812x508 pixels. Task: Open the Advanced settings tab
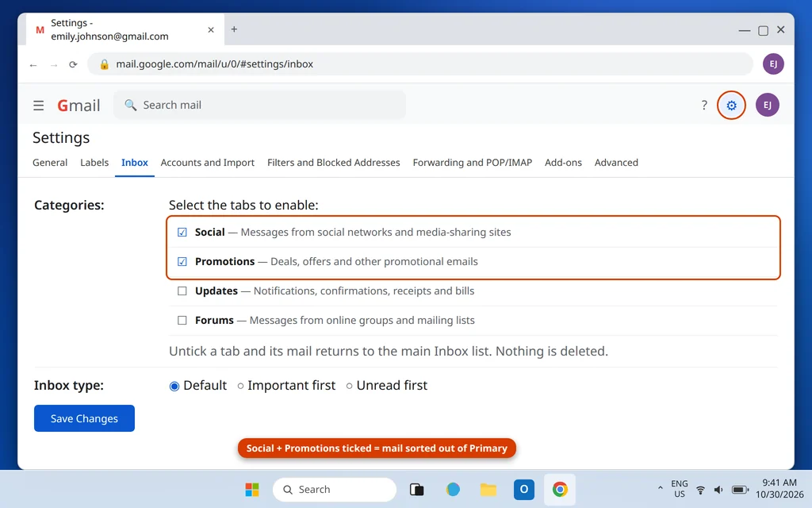click(x=616, y=163)
